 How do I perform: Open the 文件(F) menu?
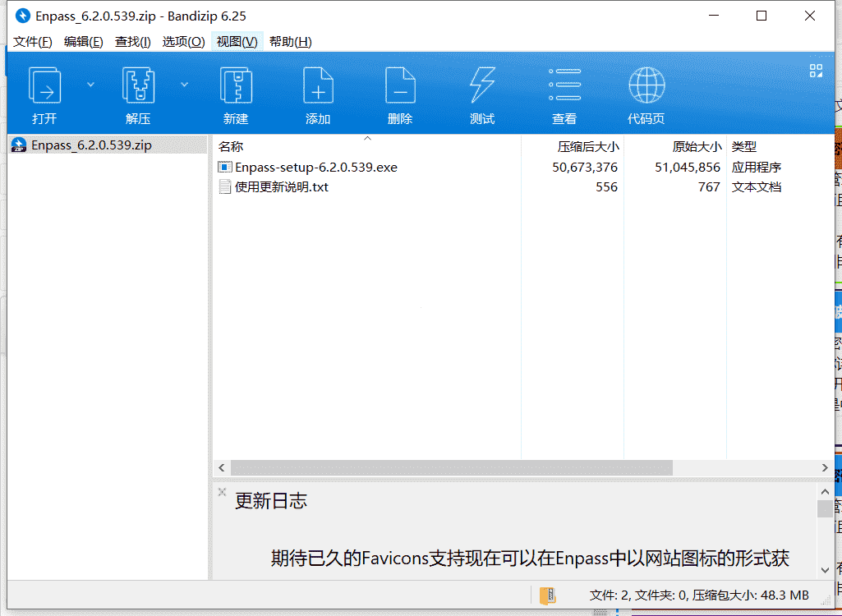click(x=32, y=42)
